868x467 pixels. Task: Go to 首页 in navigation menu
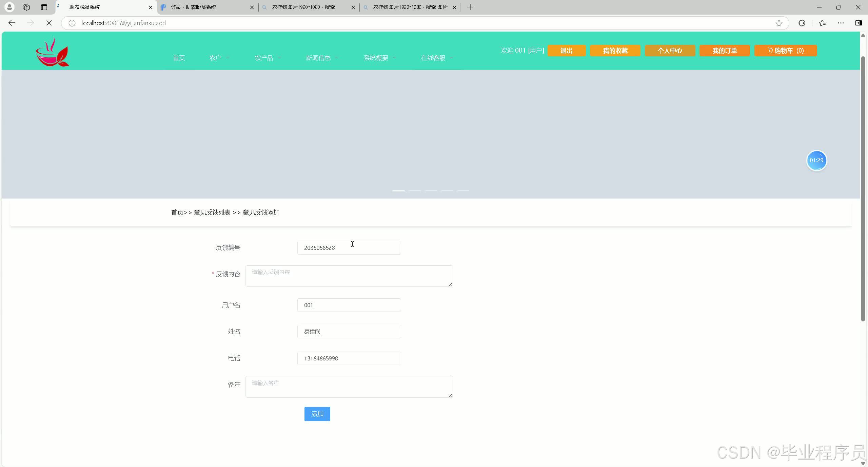179,58
